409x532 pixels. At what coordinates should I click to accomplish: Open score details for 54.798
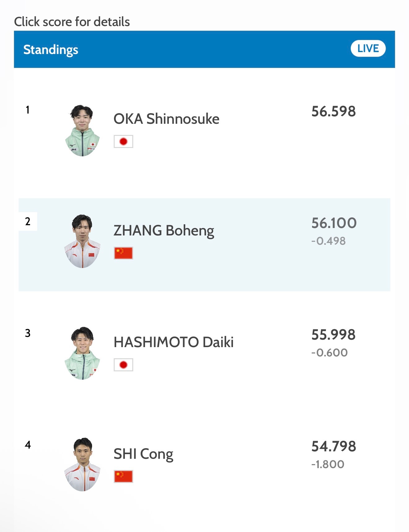(x=334, y=446)
